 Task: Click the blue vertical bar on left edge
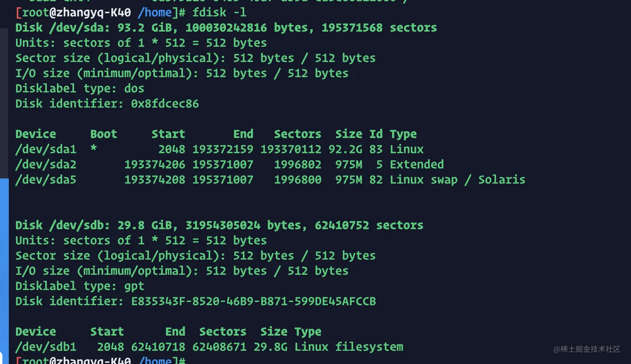(4, 267)
